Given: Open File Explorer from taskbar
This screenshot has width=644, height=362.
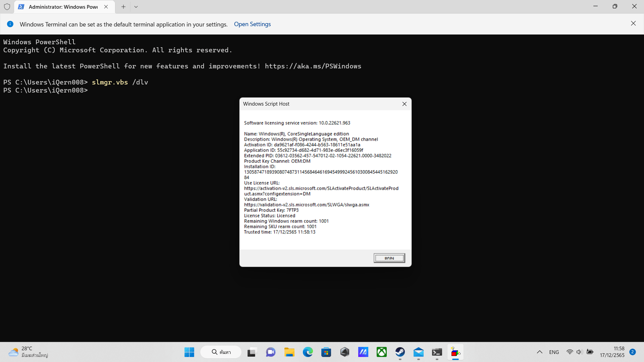Looking at the screenshot, I should tap(289, 352).
